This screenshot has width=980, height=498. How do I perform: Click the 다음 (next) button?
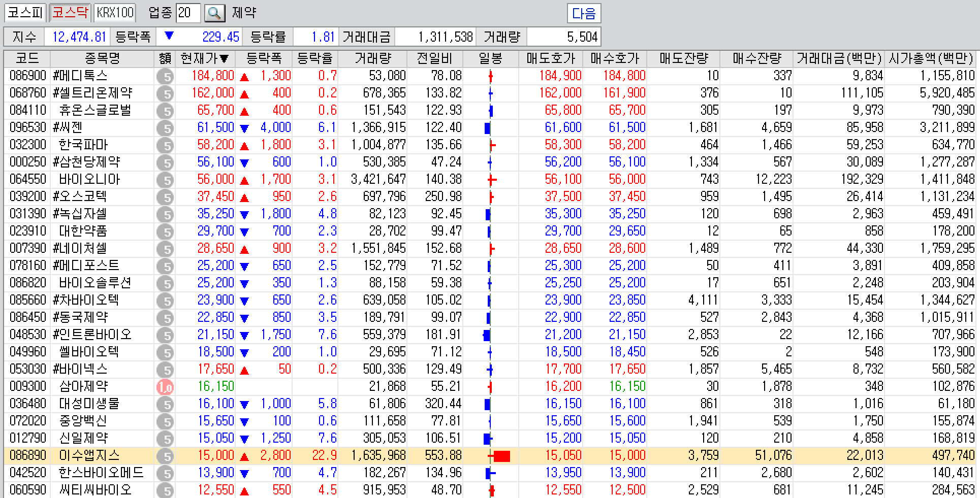(584, 13)
